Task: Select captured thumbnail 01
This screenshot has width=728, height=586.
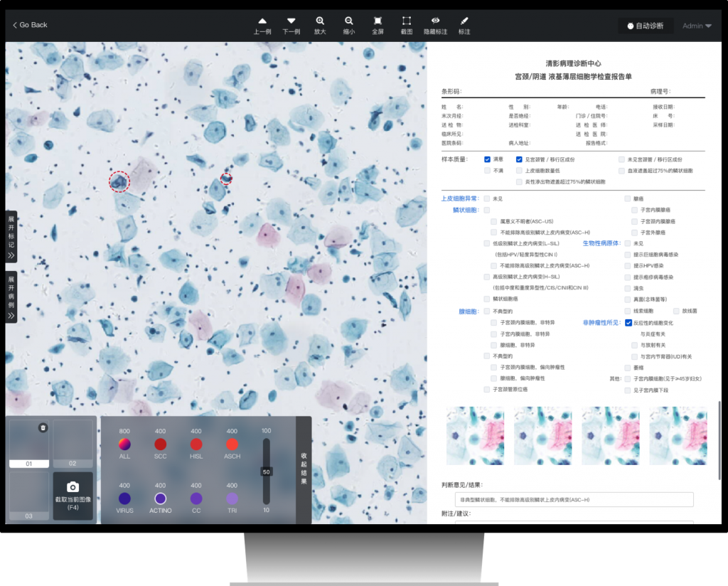Action: [x=28, y=444]
